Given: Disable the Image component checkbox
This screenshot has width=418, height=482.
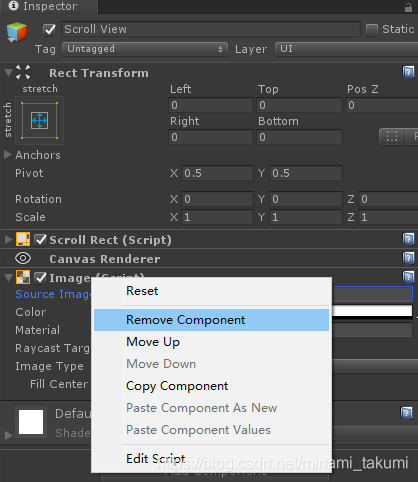Looking at the screenshot, I should [41, 278].
